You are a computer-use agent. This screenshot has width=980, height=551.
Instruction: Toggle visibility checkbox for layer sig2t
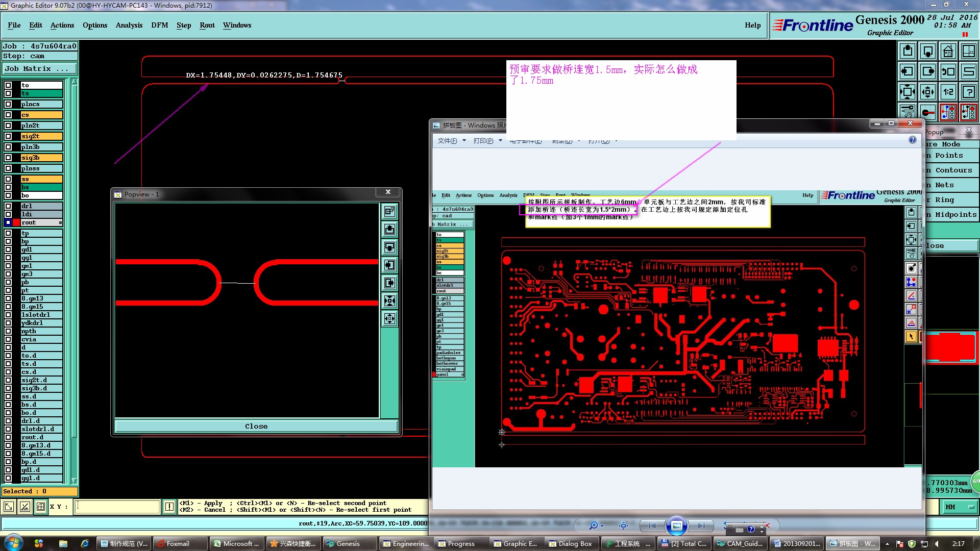[8, 136]
